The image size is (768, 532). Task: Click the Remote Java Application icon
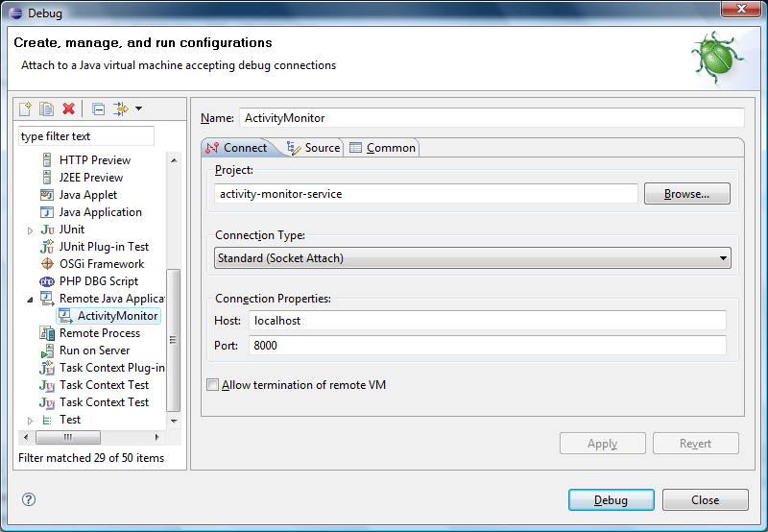click(47, 299)
